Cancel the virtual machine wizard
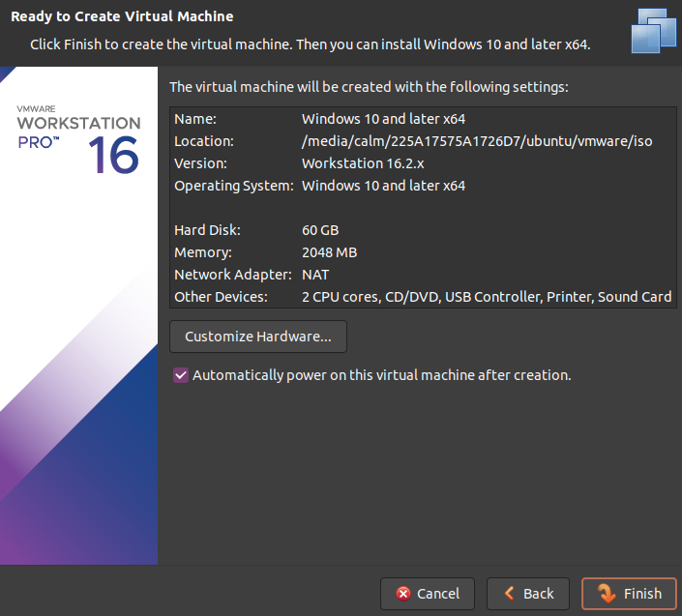This screenshot has height=616, width=682. [x=428, y=594]
